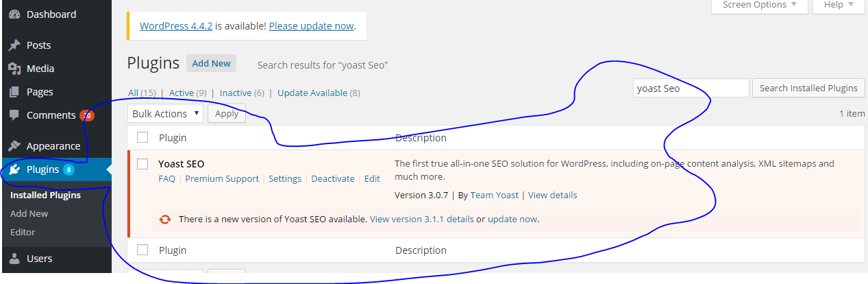868x284 pixels.
Task: Click the Apply button
Action: (x=227, y=114)
